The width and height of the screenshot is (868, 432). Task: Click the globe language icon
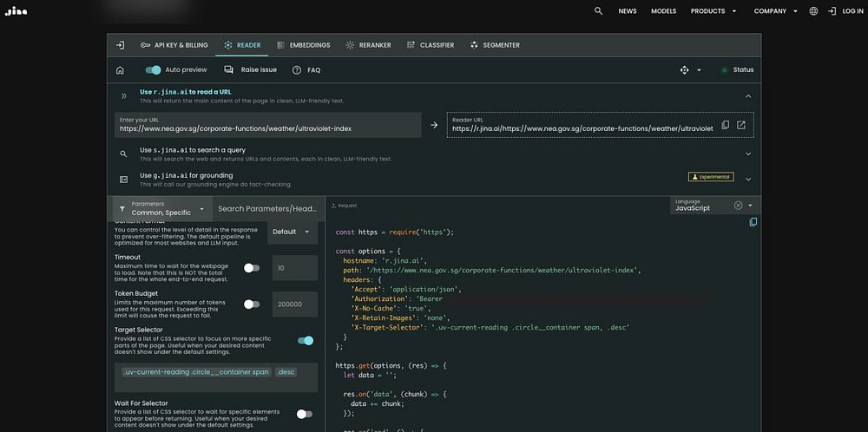coord(813,11)
